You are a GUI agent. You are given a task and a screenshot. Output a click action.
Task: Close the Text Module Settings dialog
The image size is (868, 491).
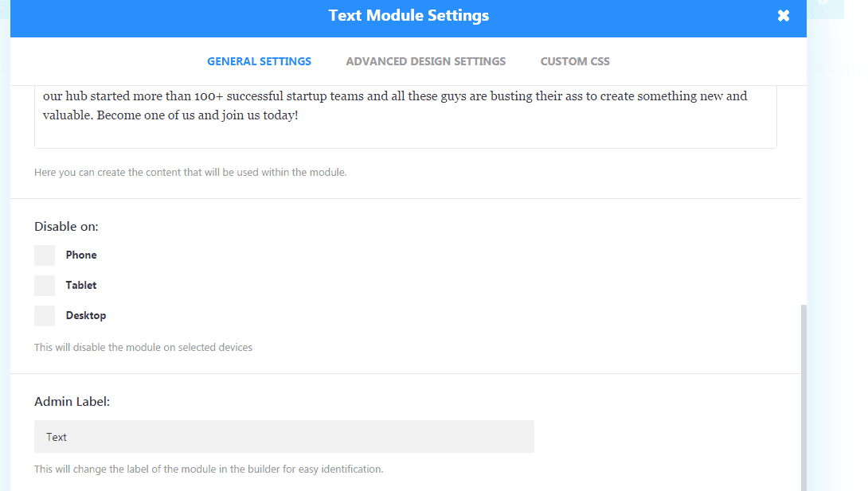coord(784,16)
